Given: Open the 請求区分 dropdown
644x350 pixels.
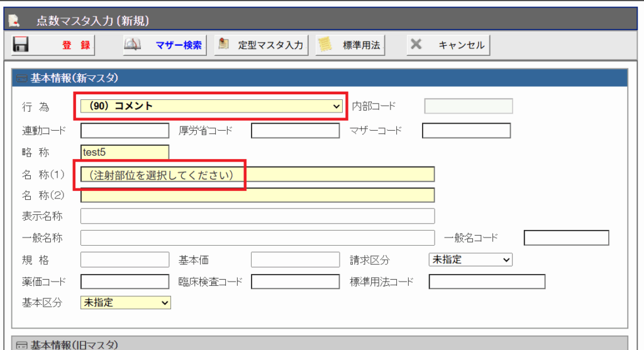Looking at the screenshot, I should 470,260.
